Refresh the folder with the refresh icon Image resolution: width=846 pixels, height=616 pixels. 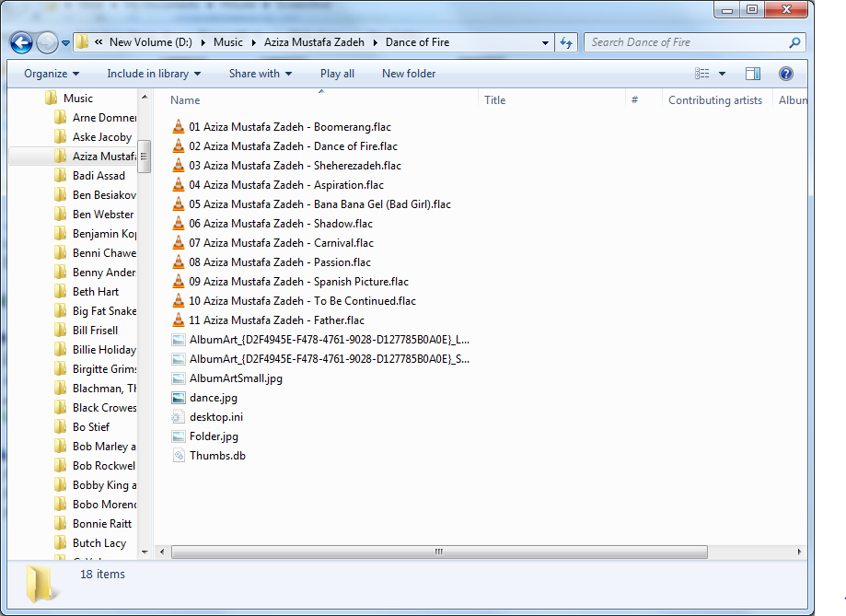click(566, 42)
